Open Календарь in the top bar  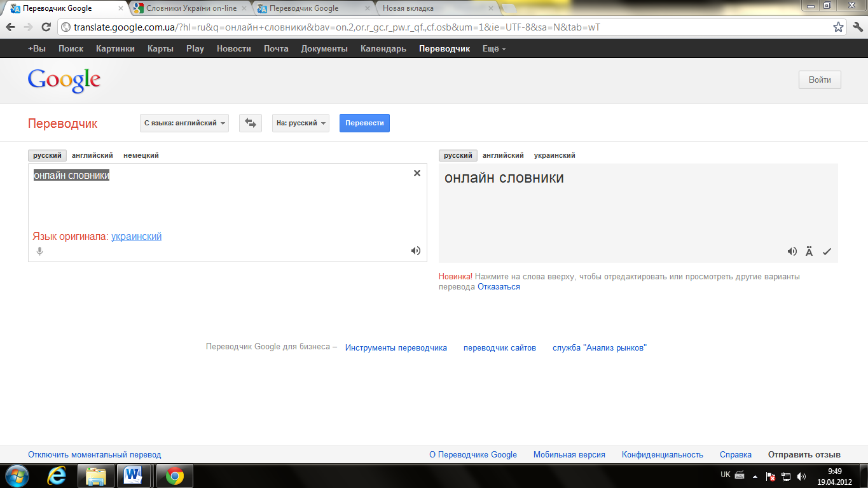(383, 48)
